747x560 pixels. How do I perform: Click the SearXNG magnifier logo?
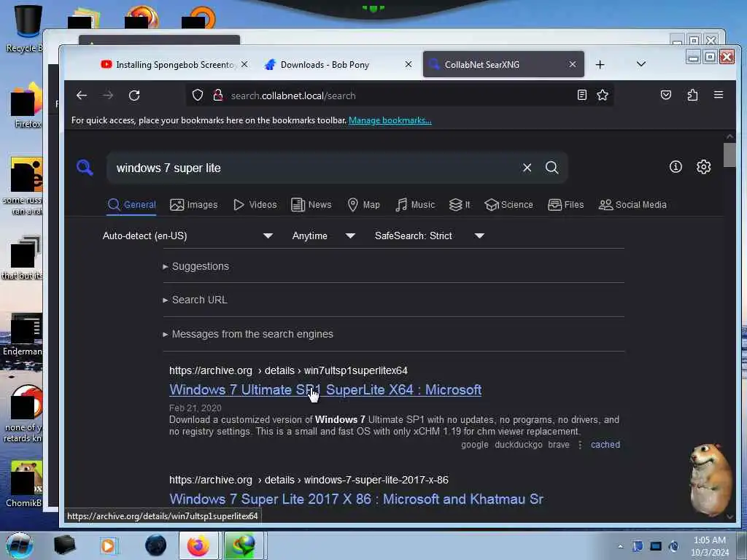click(x=85, y=168)
